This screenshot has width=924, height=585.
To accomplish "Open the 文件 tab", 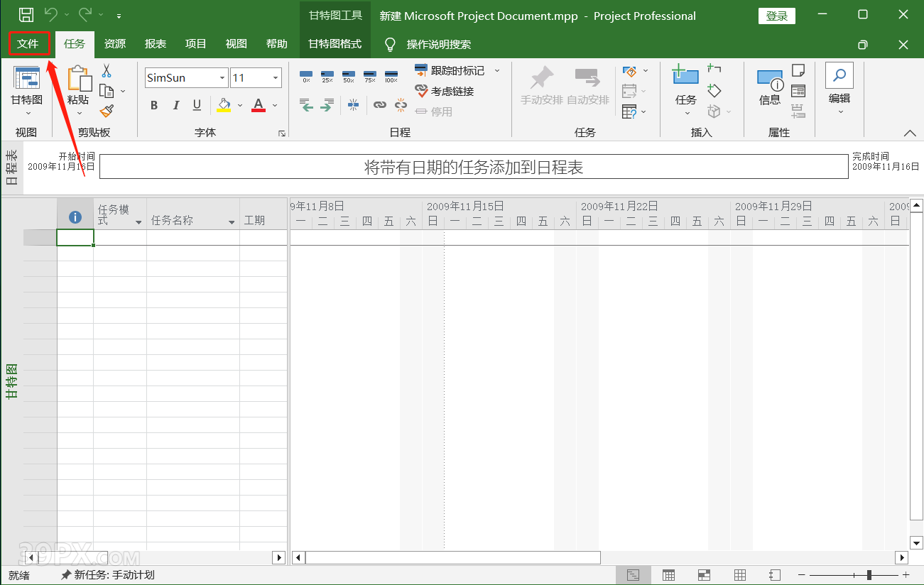I will point(28,44).
